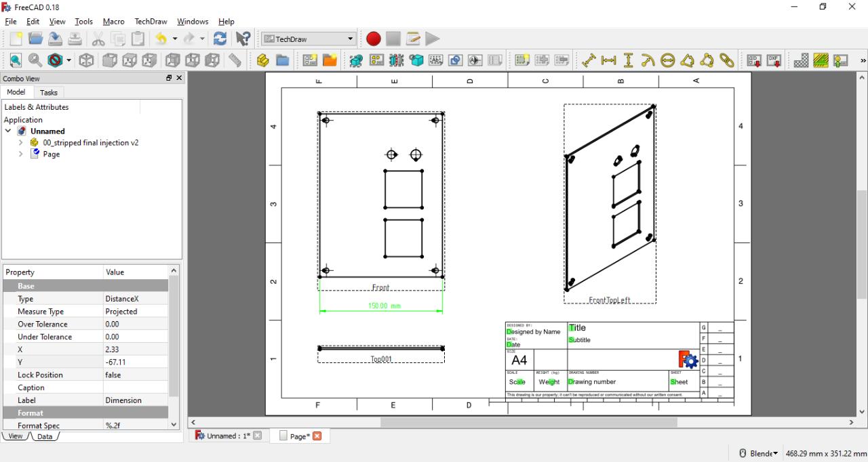Click the Refresh recompute icon
Screen dimensions: 868x462
[220, 39]
